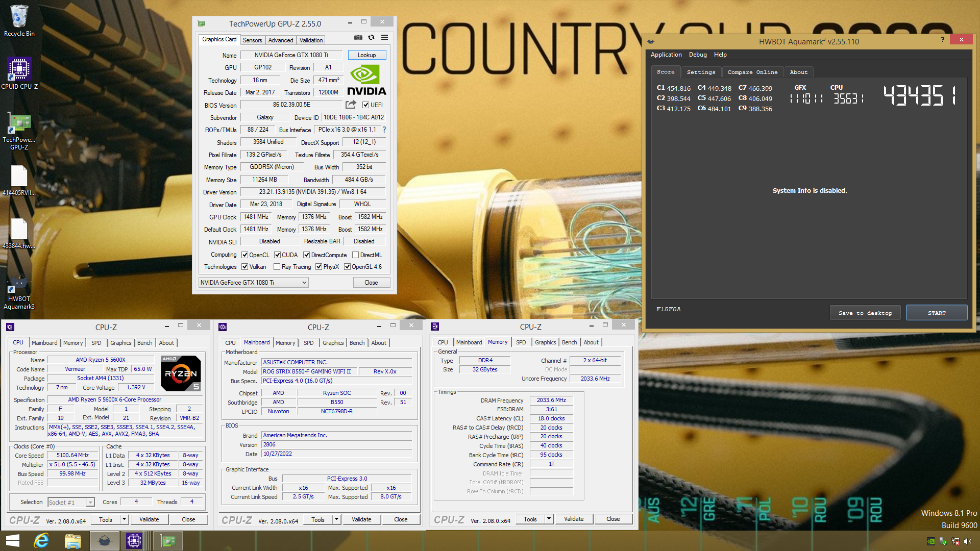Switch to the GPU-Z Sensors tab

tap(252, 40)
